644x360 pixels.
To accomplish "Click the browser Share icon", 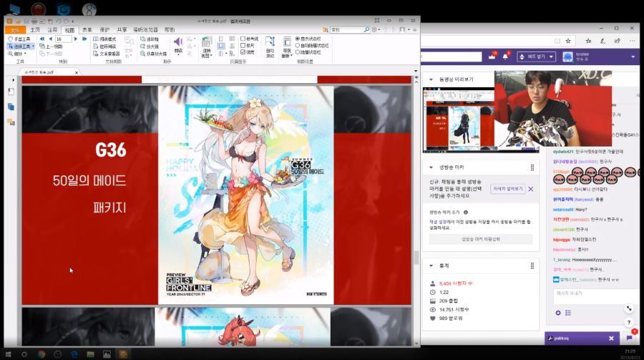I will tap(618, 41).
